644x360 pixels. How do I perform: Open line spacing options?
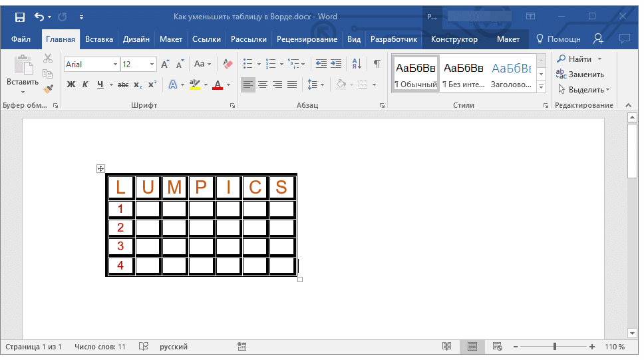[315, 85]
